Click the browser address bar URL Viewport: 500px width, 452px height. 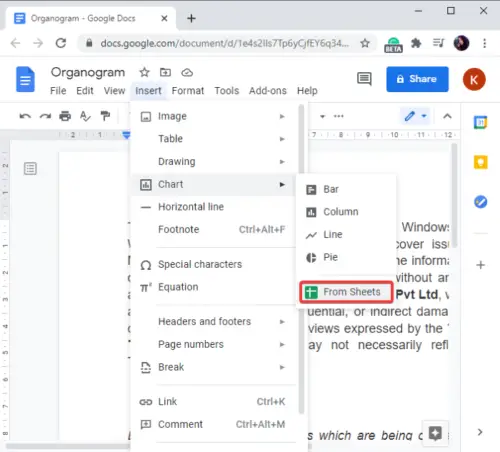click(224, 43)
